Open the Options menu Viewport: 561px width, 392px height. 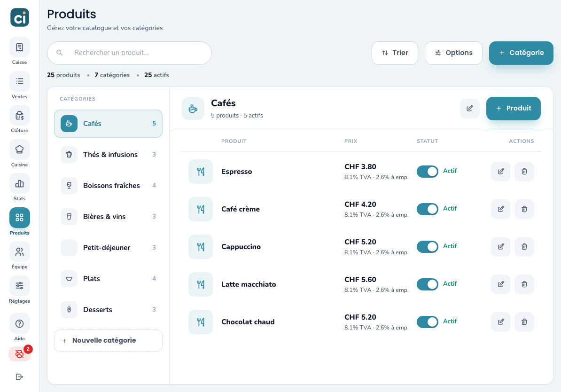[x=454, y=53]
